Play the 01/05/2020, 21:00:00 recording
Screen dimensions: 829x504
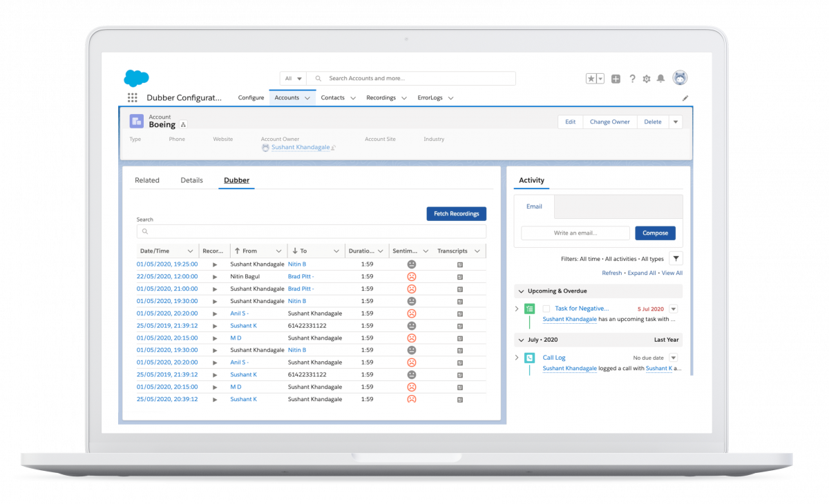(x=215, y=289)
